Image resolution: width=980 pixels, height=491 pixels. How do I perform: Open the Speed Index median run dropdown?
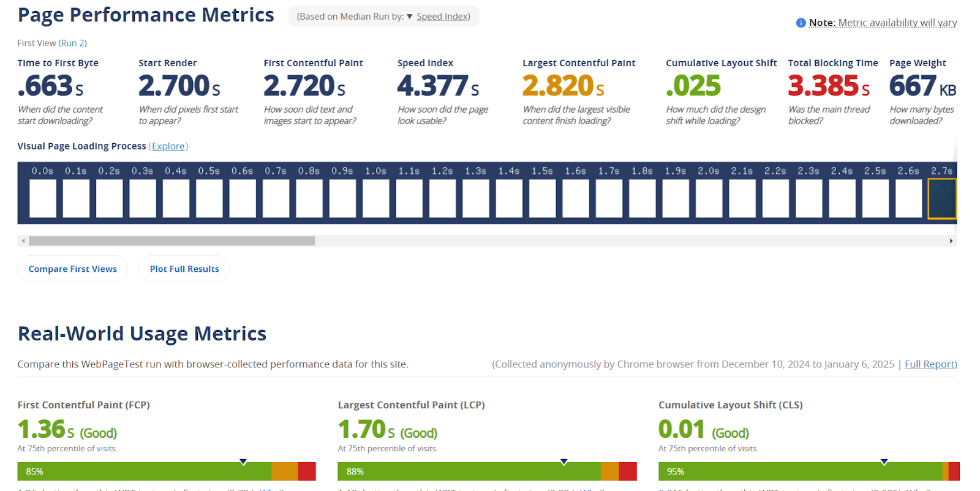438,17
